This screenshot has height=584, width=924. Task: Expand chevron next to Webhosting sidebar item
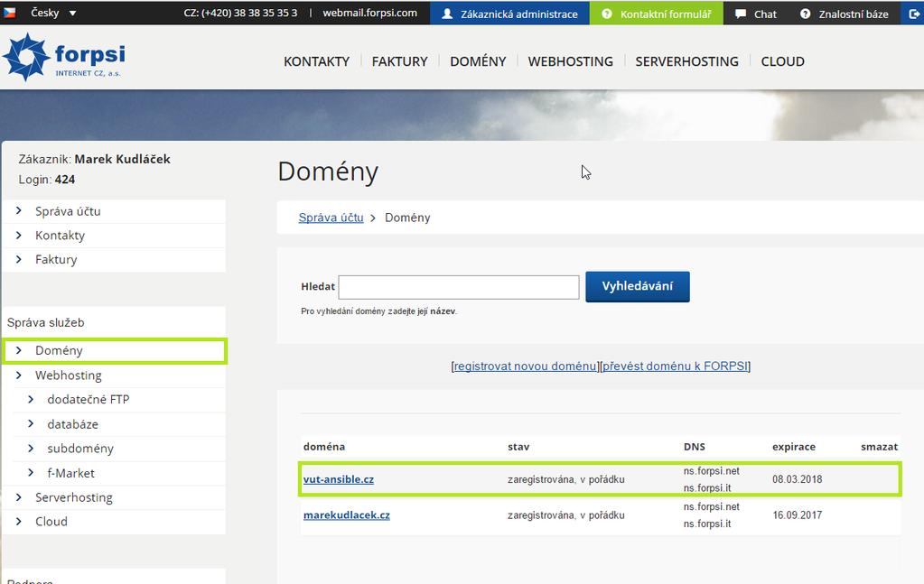[x=19, y=375]
